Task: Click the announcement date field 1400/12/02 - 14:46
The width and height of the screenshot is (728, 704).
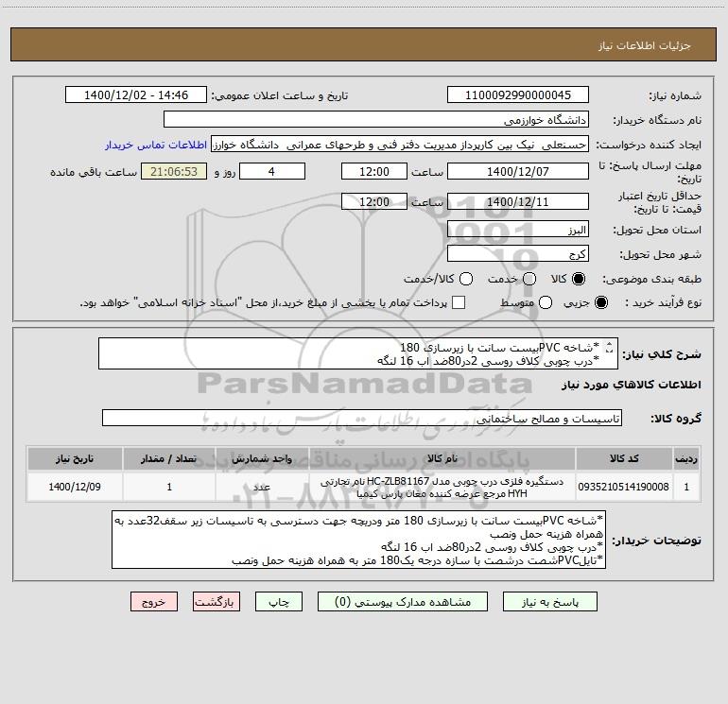Action: click(x=136, y=94)
